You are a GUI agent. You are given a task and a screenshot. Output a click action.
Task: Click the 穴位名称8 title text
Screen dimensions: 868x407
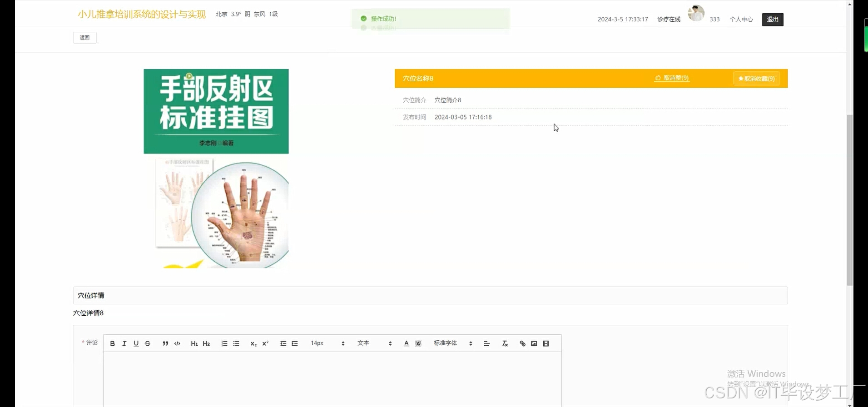(x=418, y=79)
